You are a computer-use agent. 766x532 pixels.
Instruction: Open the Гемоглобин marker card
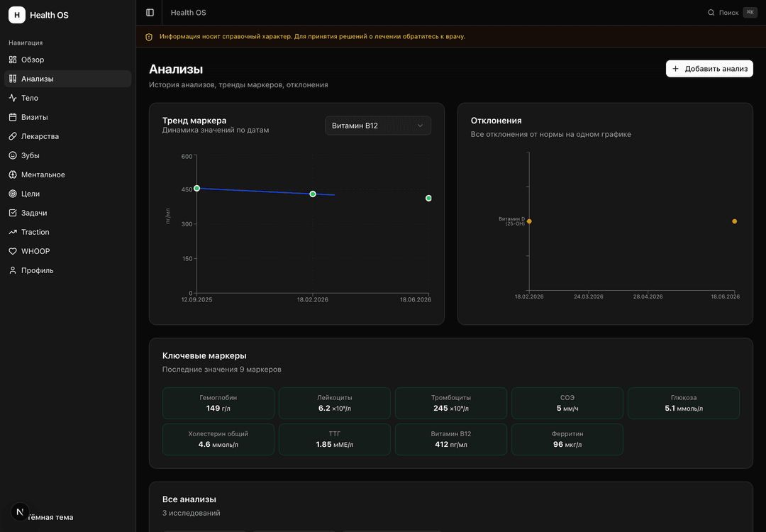pyautogui.click(x=218, y=403)
